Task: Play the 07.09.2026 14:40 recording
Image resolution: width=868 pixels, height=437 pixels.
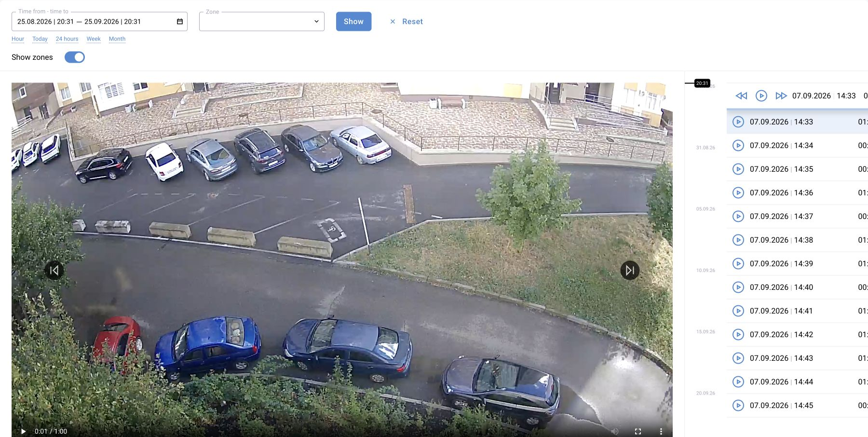Action: point(738,287)
